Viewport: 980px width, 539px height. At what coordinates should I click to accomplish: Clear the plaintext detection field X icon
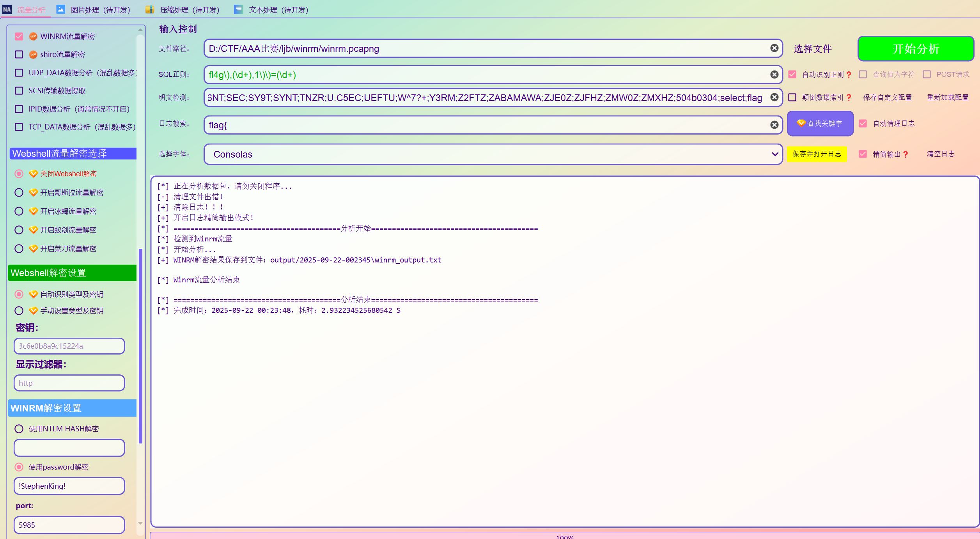coord(774,97)
